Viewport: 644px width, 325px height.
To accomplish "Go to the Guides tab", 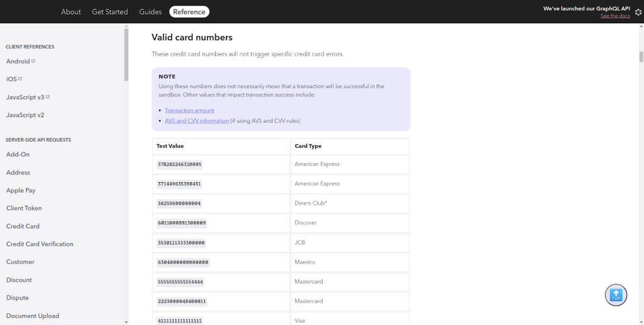I will tap(150, 12).
